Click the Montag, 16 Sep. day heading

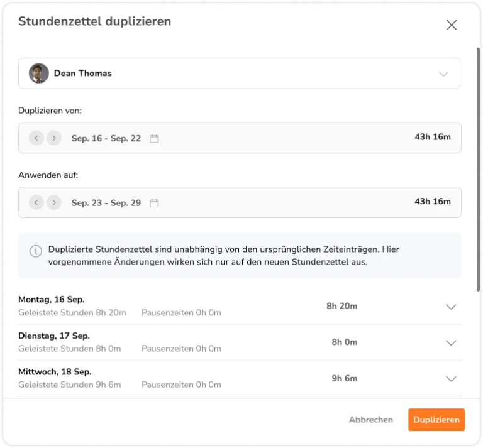(52, 300)
